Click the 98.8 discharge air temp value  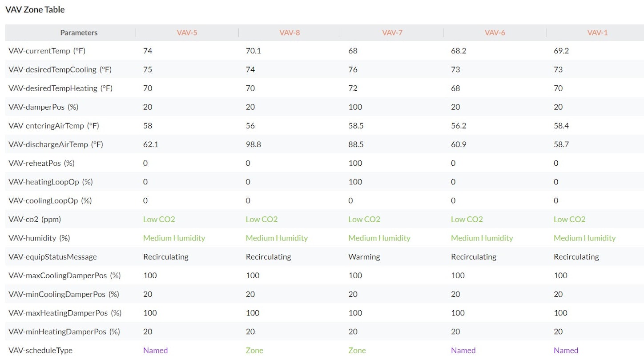[x=253, y=144]
